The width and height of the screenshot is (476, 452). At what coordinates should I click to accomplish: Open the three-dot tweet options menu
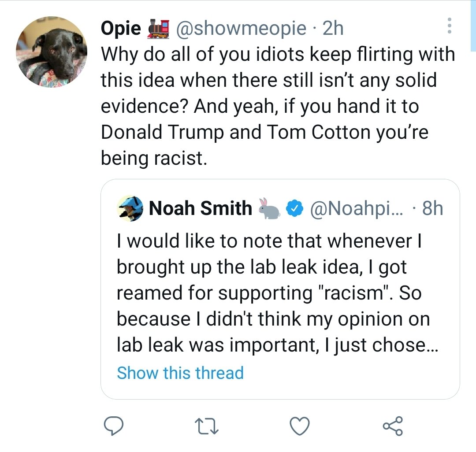click(449, 26)
